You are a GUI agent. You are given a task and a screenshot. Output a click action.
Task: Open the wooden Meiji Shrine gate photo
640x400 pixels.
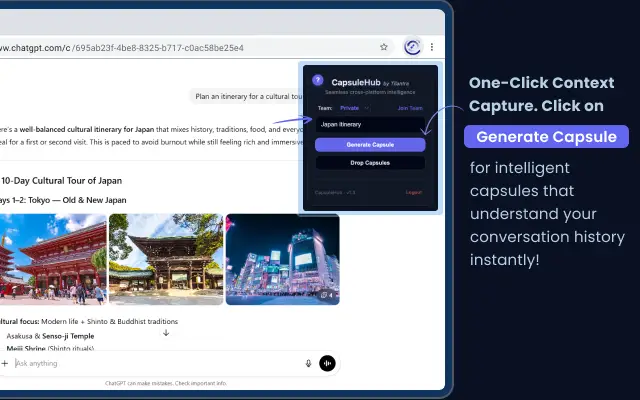tap(166, 259)
